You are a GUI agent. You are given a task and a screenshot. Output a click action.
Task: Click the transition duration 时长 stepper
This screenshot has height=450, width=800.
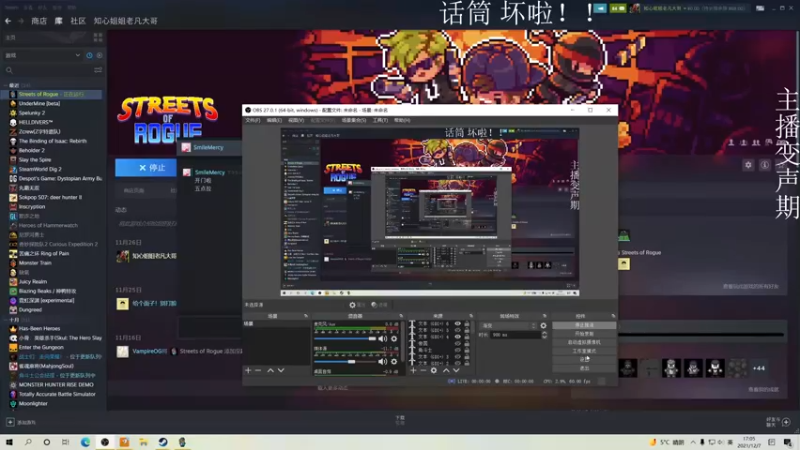click(x=544, y=335)
